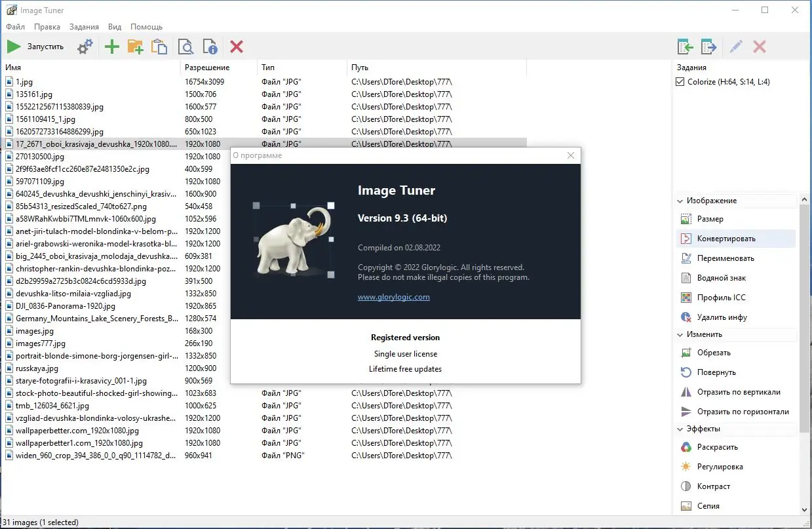812x529 pixels.
Task: Collapse the Эффекты section
Action: pos(680,429)
